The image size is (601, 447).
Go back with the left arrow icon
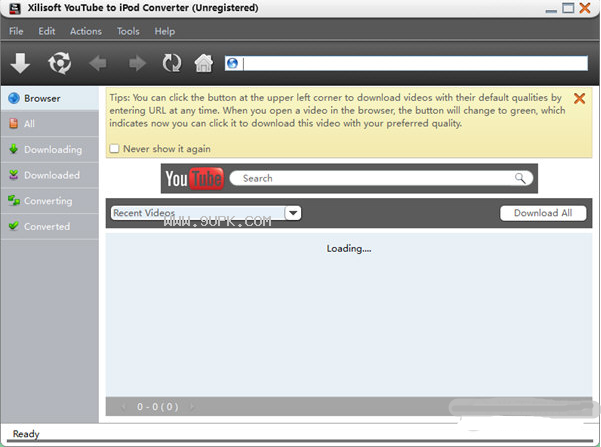click(98, 63)
